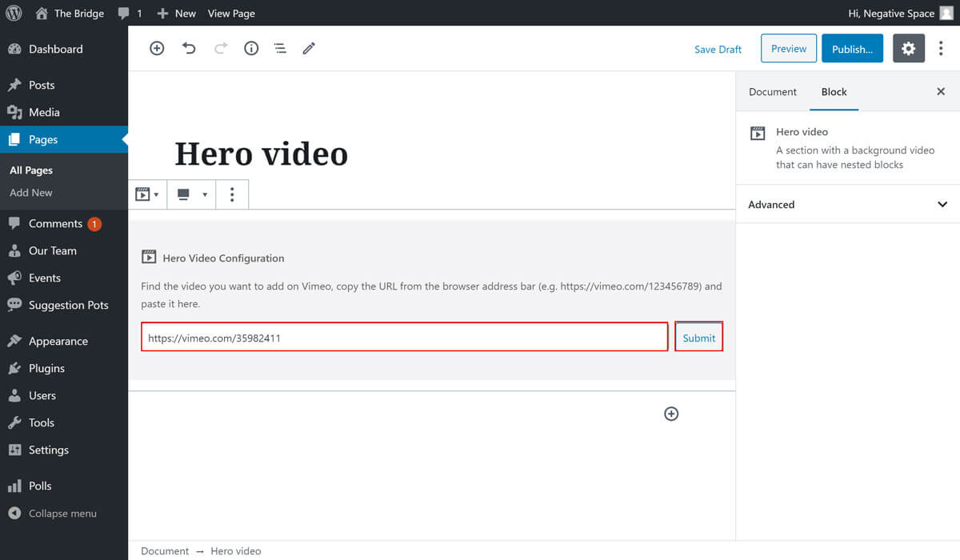Screen dimensions: 960x560
Task: Click the pencil tools icon in toolbar
Action: (309, 49)
